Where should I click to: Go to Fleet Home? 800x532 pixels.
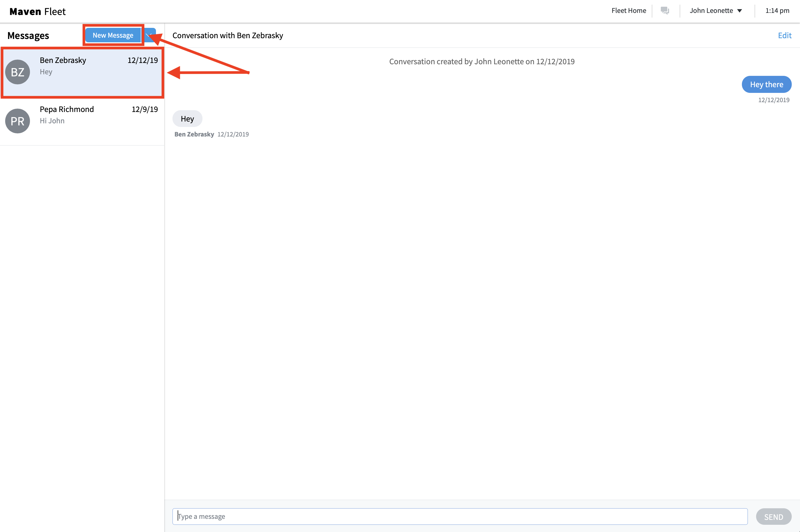[x=629, y=11]
